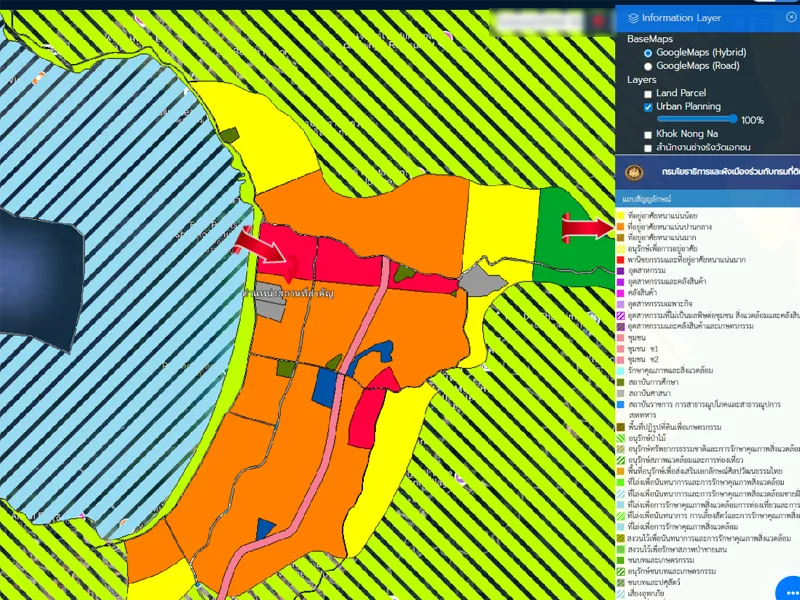Image resolution: width=800 pixels, height=600 pixels.
Task: Click the yellow low-density residential legend swatch
Action: point(620,215)
